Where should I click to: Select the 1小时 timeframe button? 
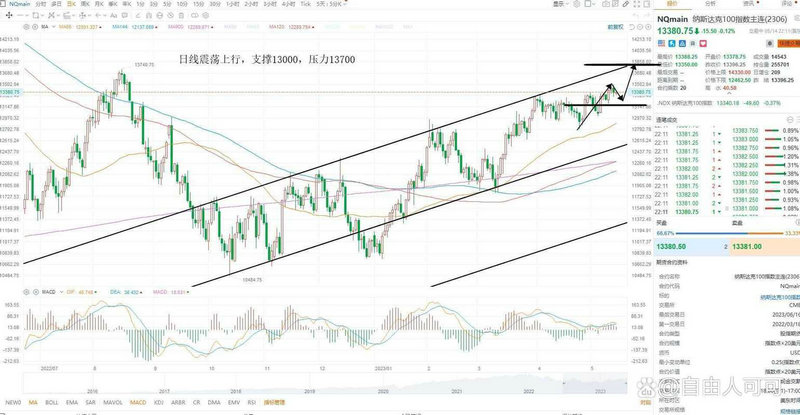click(x=231, y=4)
